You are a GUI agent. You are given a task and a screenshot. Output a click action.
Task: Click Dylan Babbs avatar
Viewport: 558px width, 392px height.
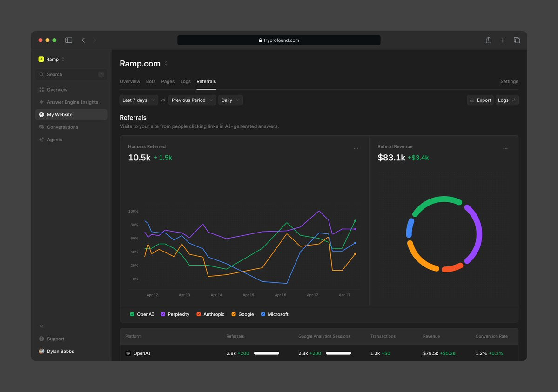coord(41,351)
